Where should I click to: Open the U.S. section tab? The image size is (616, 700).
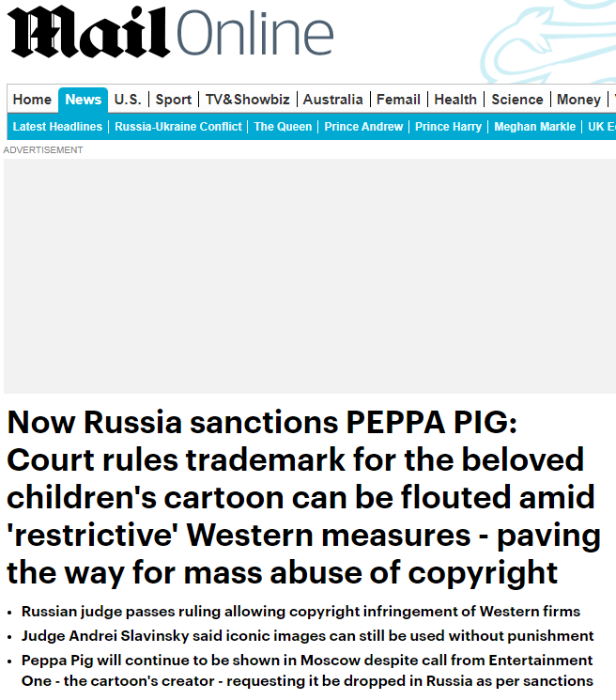click(128, 100)
